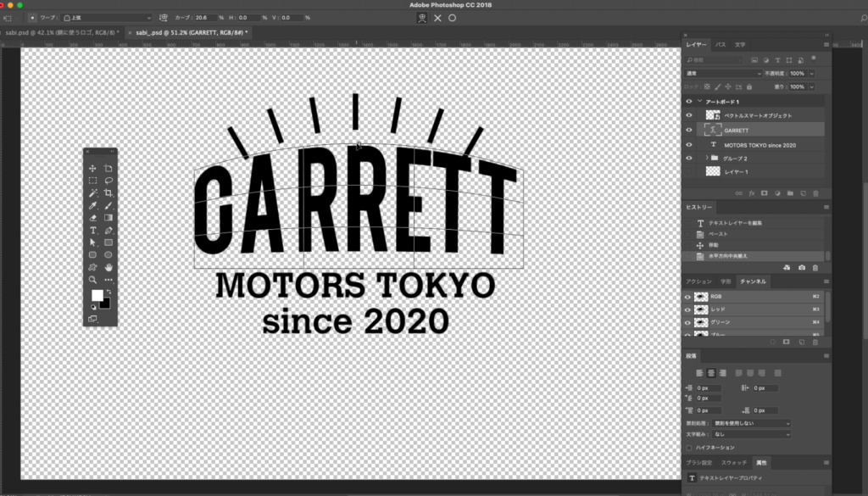
Task: Switch to the Swatches panel tab
Action: (733, 462)
